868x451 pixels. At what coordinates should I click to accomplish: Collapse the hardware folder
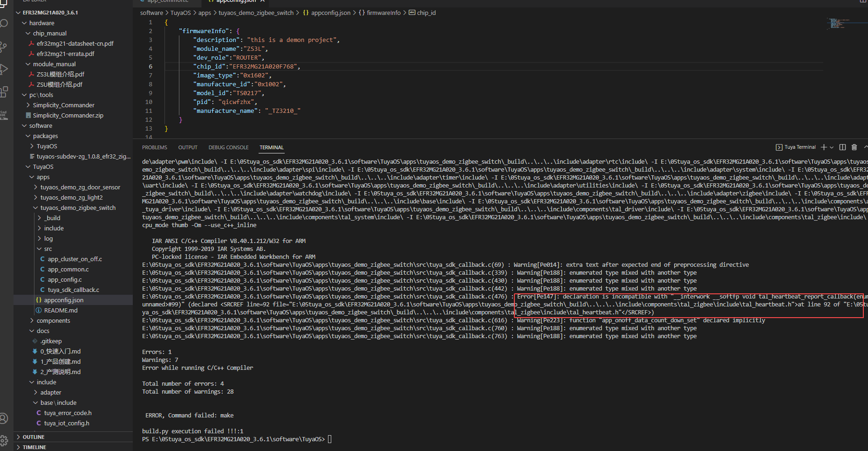pos(24,23)
